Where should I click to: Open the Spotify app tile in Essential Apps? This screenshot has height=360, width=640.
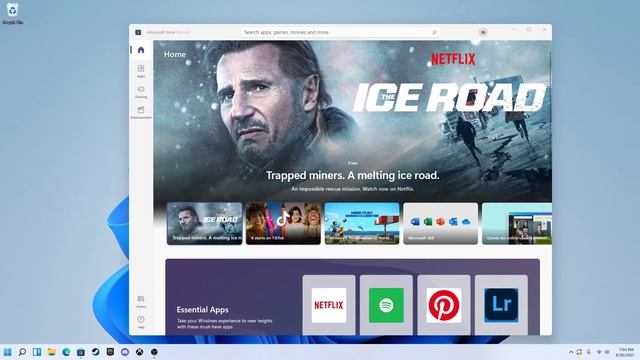386,305
